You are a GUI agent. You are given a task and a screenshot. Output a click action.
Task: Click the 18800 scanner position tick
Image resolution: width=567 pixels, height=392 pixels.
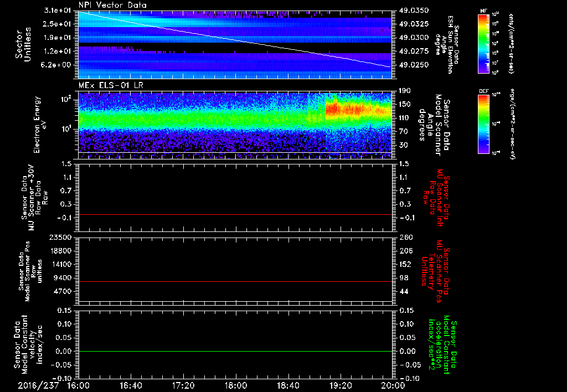point(60,251)
